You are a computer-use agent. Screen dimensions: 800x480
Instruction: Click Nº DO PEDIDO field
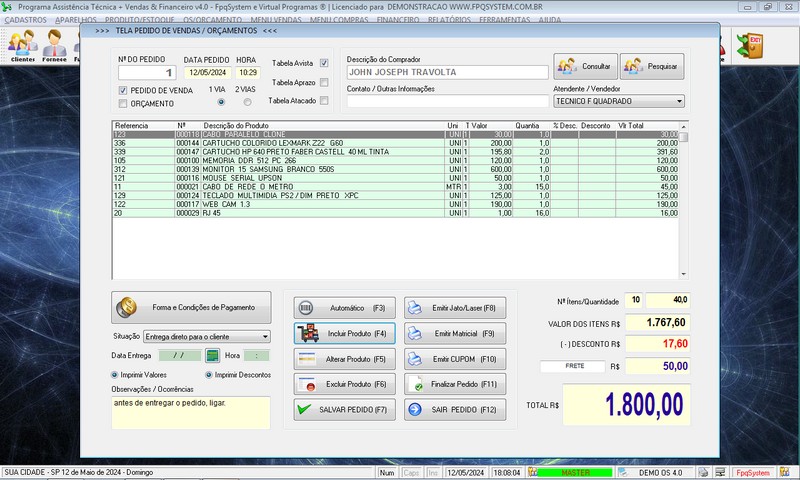tap(147, 72)
